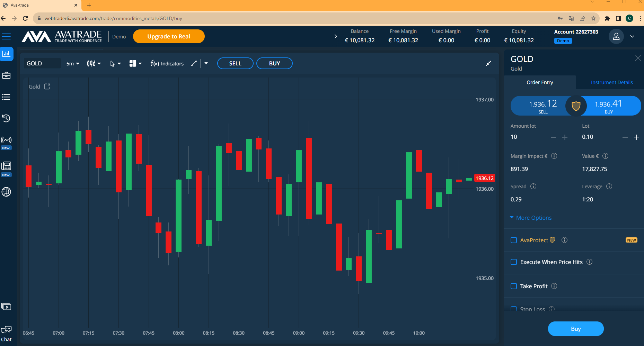This screenshot has height=346, width=644.
Task: Reload the browser page
Action: 25,18
